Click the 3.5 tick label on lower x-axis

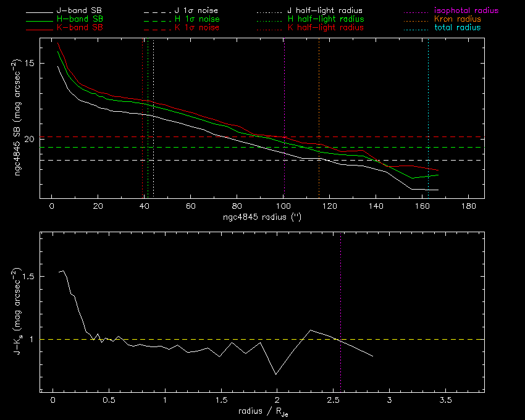point(446,401)
